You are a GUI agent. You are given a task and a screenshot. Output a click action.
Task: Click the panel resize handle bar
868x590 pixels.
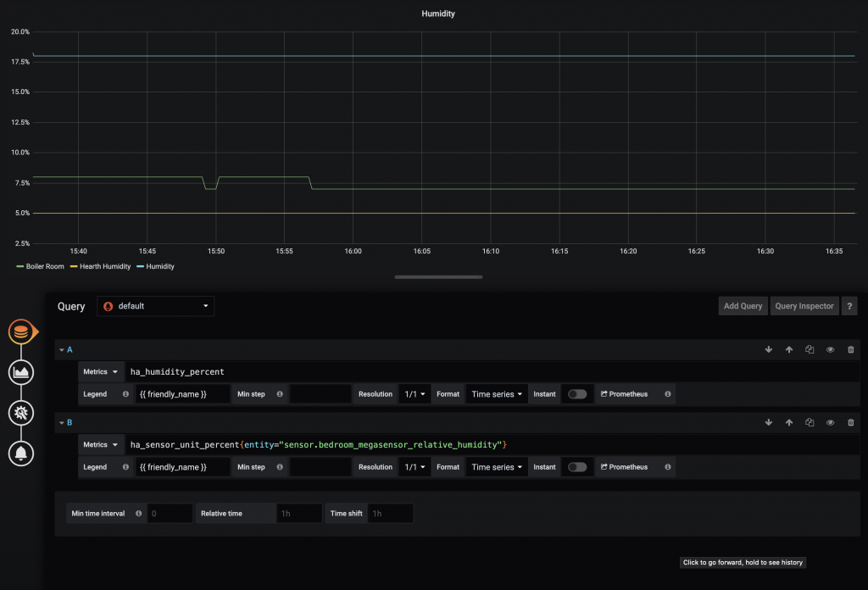click(x=438, y=277)
